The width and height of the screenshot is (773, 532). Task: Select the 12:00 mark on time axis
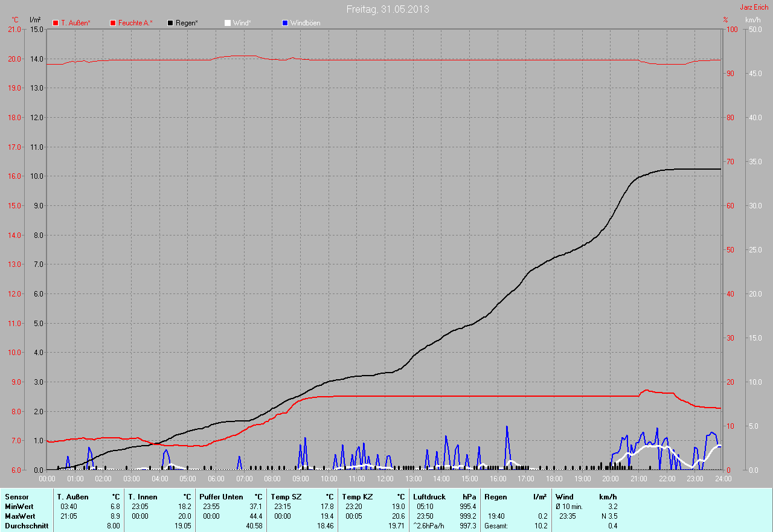[385, 478]
